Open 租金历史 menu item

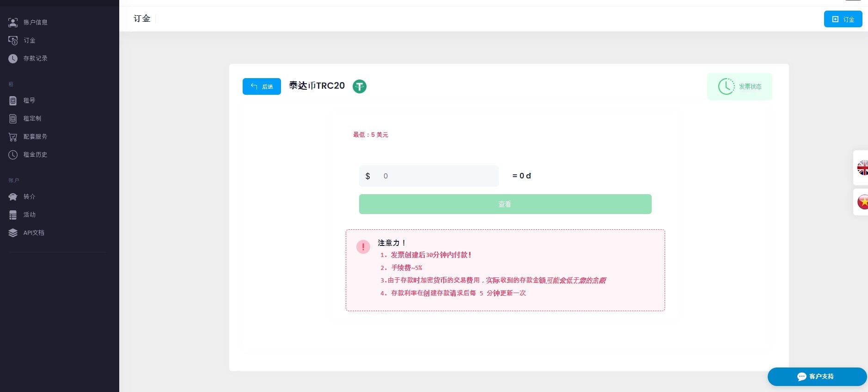pos(35,155)
